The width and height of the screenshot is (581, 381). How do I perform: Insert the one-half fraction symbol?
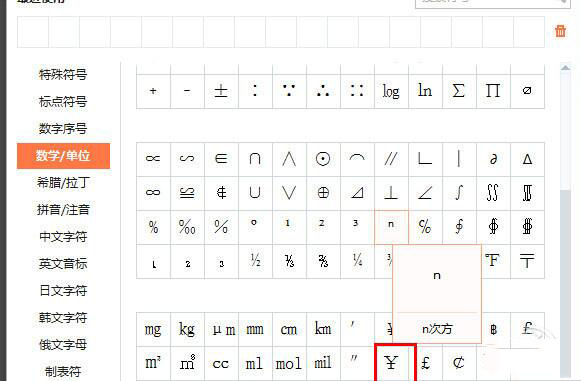255,261
